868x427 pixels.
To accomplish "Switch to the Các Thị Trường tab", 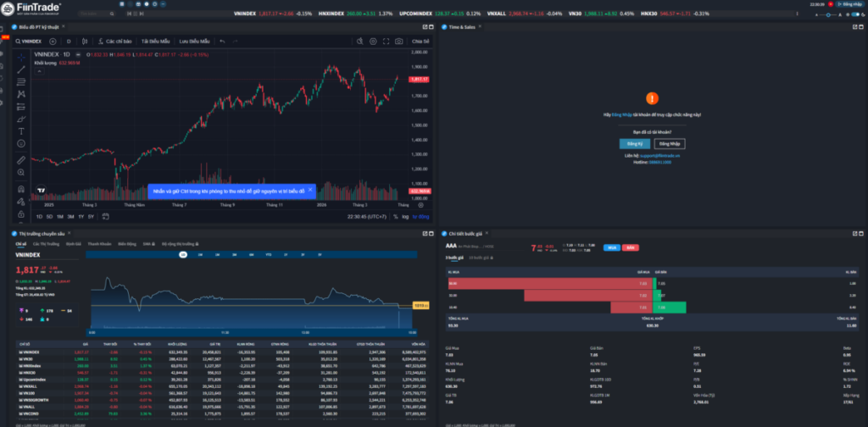I will (45, 243).
